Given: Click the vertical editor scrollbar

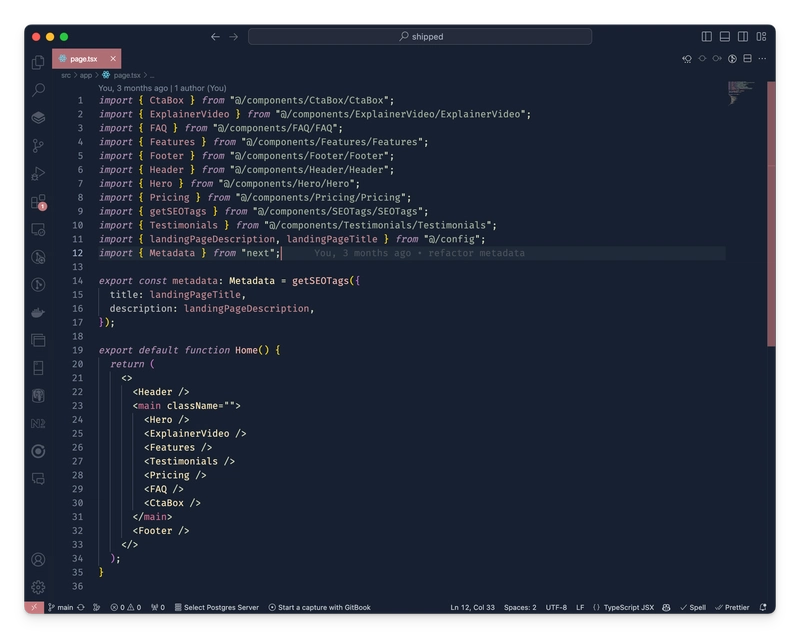Looking at the screenshot, I should (x=771, y=214).
